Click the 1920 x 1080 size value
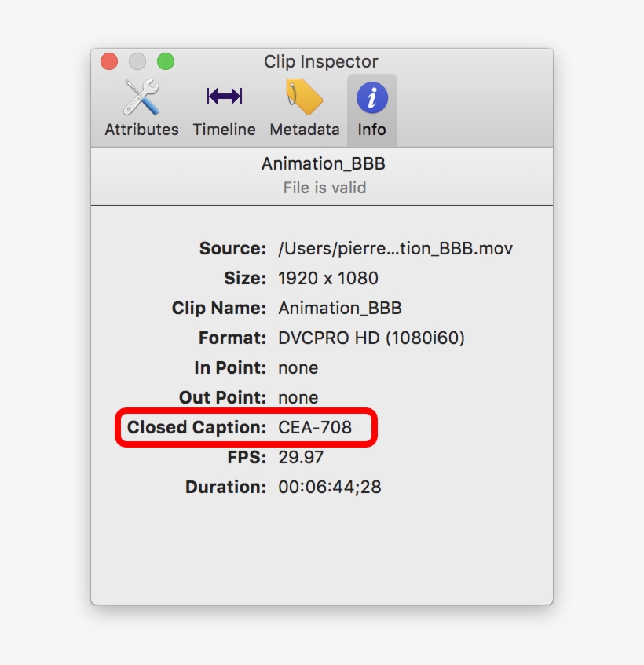This screenshot has width=644, height=665. click(328, 279)
